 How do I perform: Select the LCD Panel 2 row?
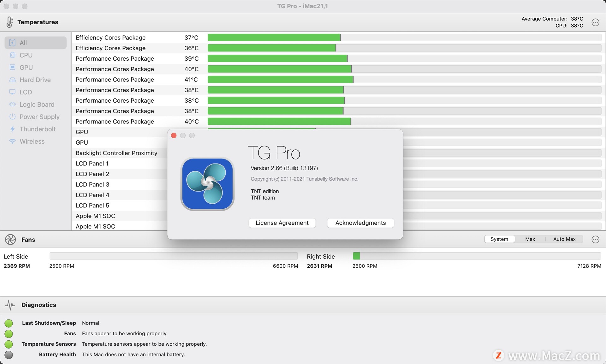tap(120, 174)
